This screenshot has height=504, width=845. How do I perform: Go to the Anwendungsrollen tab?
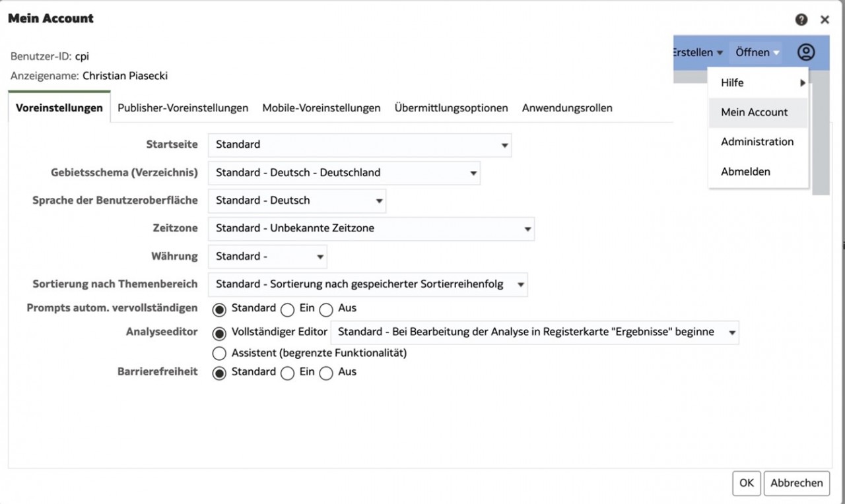coord(567,108)
